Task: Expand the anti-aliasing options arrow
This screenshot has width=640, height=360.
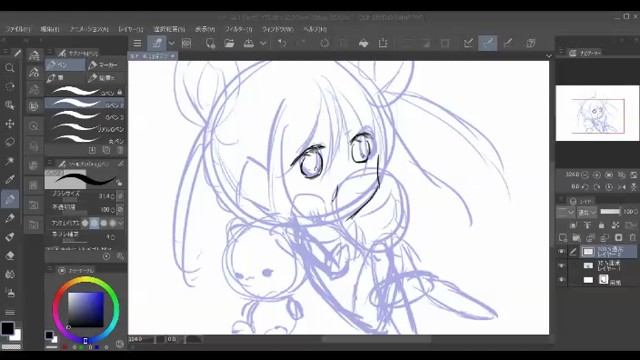Action: [120, 223]
